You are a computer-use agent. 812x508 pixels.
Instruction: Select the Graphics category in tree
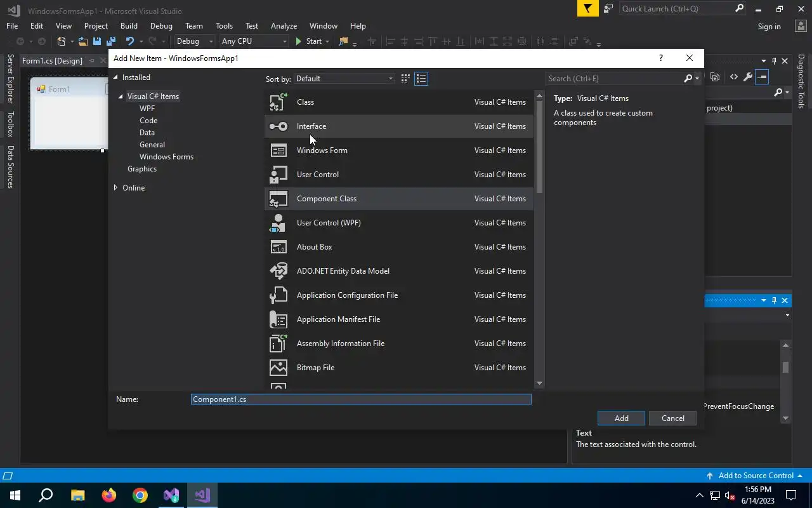click(x=142, y=169)
